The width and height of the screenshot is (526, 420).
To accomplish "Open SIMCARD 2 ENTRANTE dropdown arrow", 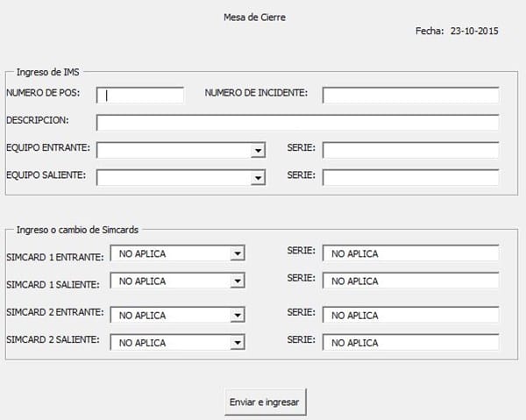I will click(237, 314).
